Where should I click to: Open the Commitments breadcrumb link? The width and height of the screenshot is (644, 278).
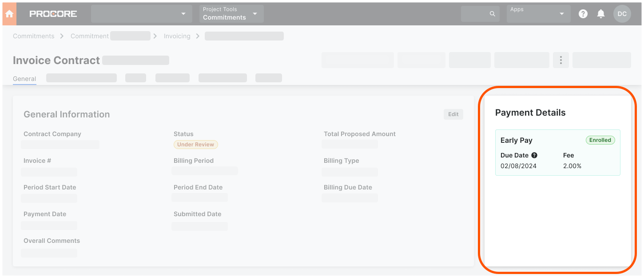pos(33,36)
